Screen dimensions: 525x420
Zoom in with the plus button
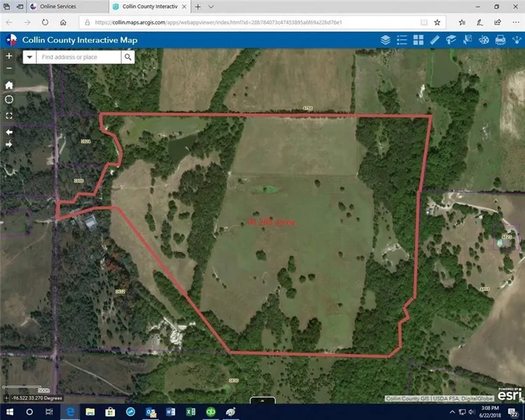tap(9, 55)
